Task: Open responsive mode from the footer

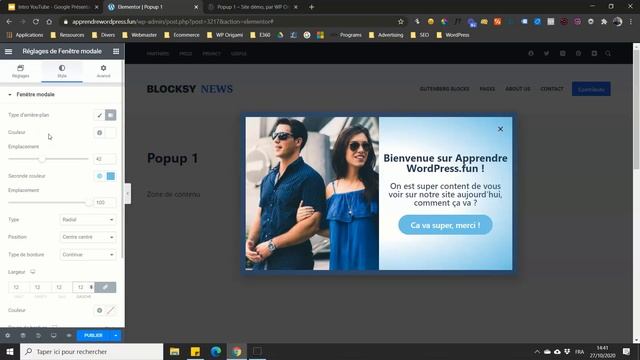Action: [53, 336]
